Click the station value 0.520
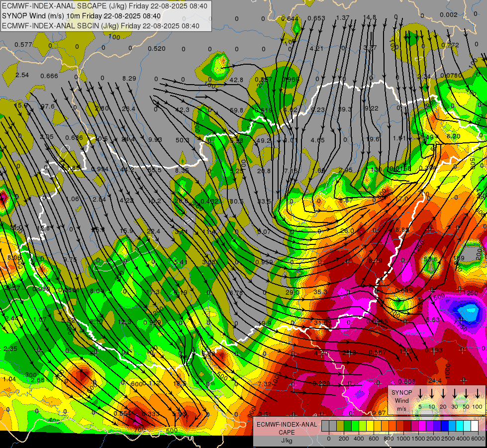The image size is (487, 448). tap(157, 48)
